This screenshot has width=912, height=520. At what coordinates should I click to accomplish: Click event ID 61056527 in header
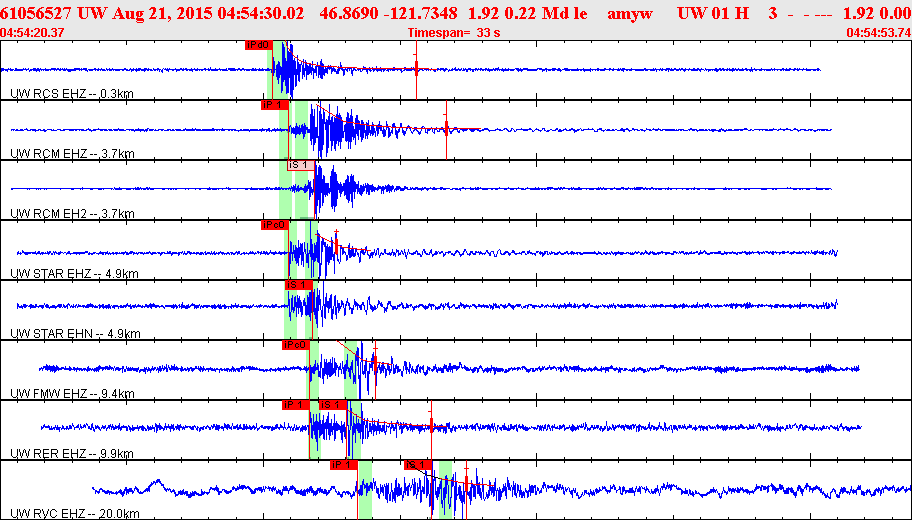36,13
